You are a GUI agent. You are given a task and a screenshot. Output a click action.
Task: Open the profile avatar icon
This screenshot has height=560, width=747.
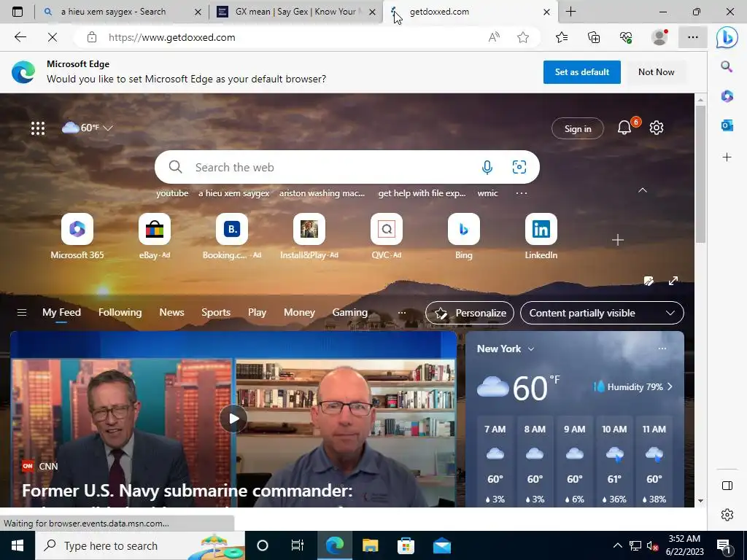click(659, 37)
